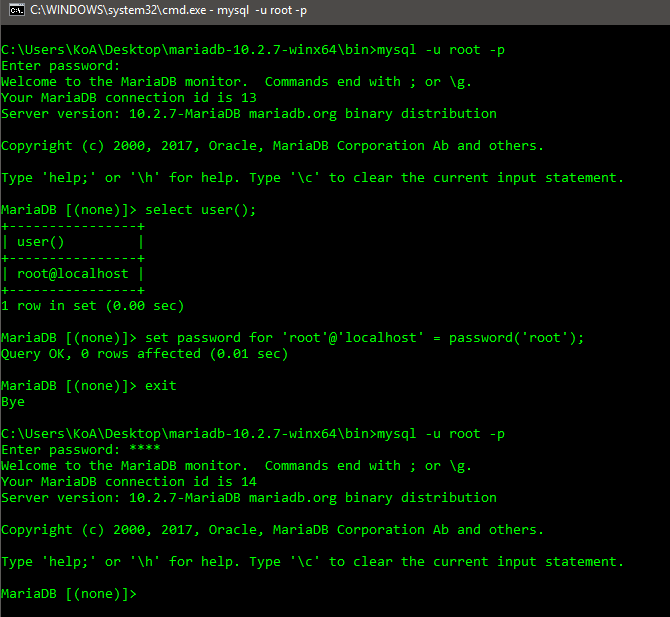Click the 'select user();' command

200,210
